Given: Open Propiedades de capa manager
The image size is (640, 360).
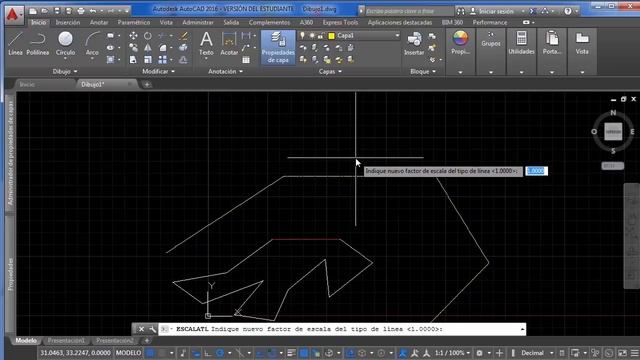Looking at the screenshot, I should [278, 47].
